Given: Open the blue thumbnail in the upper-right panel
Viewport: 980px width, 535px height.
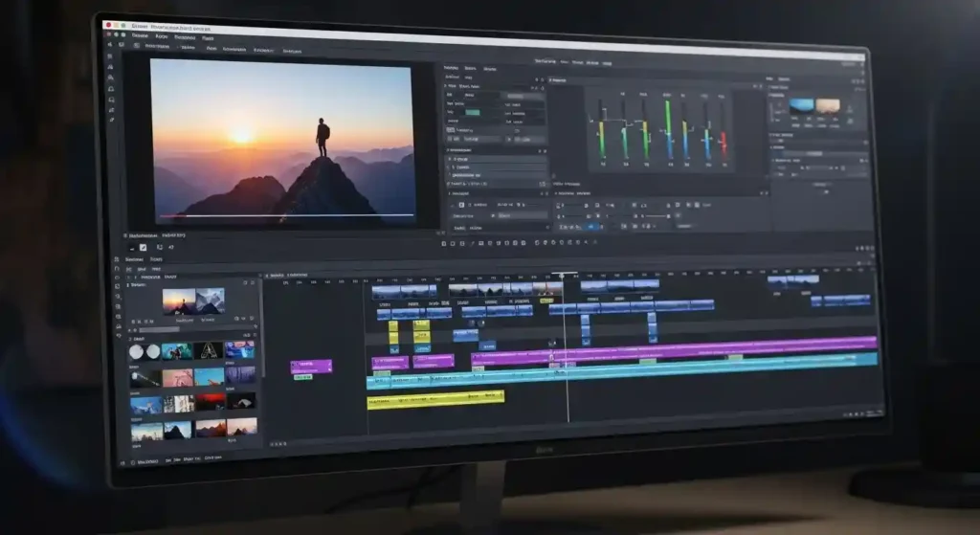Looking at the screenshot, I should [801, 105].
